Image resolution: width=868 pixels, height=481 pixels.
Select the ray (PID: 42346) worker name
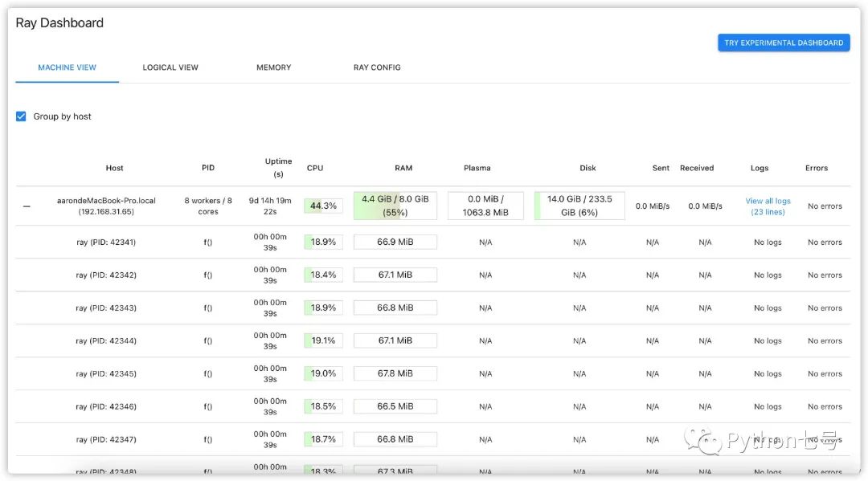pos(106,407)
